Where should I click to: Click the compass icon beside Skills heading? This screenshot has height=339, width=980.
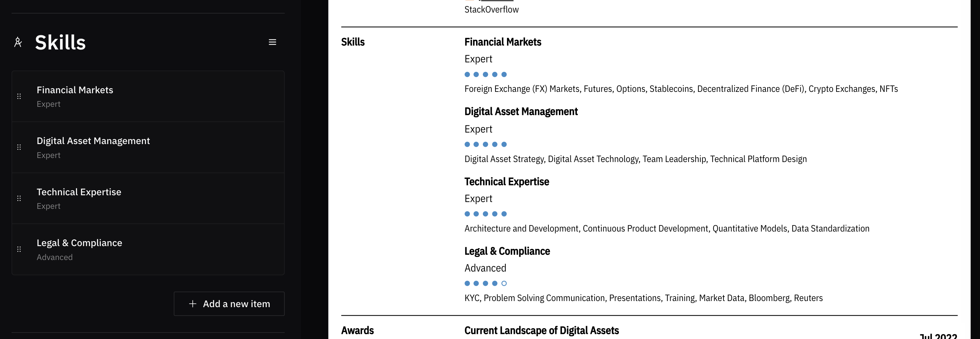coord(18,42)
